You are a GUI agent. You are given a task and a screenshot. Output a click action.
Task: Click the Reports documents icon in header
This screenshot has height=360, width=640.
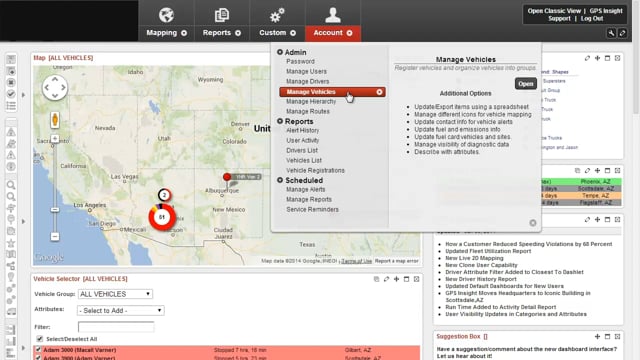[x=222, y=15]
